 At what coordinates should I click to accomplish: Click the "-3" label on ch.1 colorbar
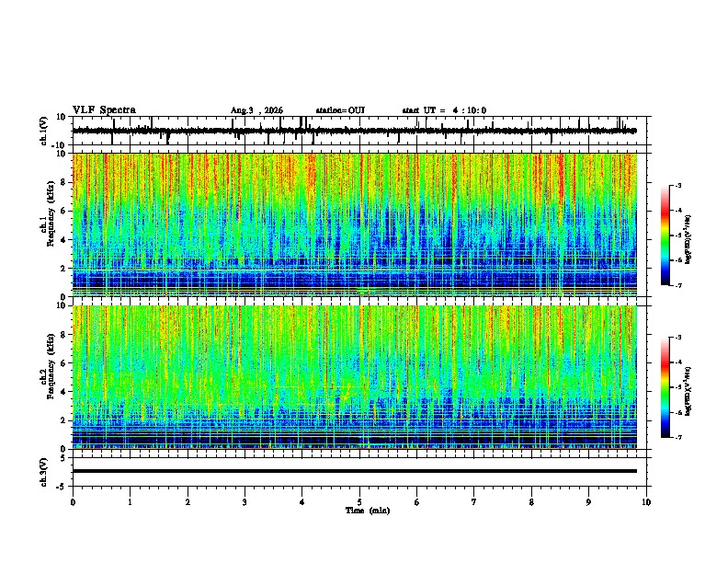click(x=678, y=185)
